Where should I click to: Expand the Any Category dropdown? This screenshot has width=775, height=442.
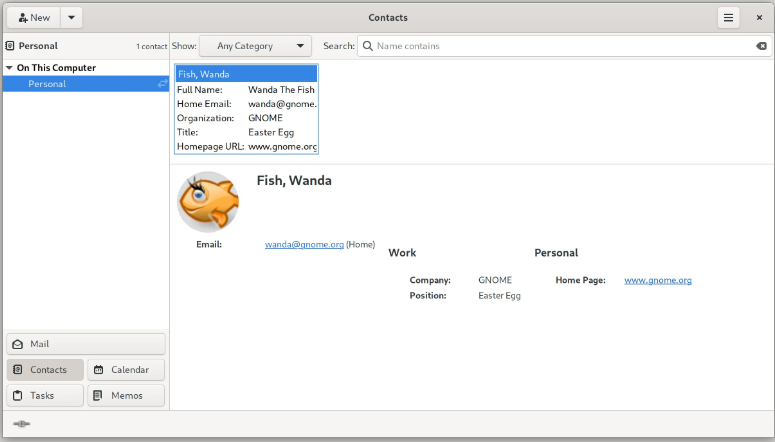pyautogui.click(x=255, y=46)
